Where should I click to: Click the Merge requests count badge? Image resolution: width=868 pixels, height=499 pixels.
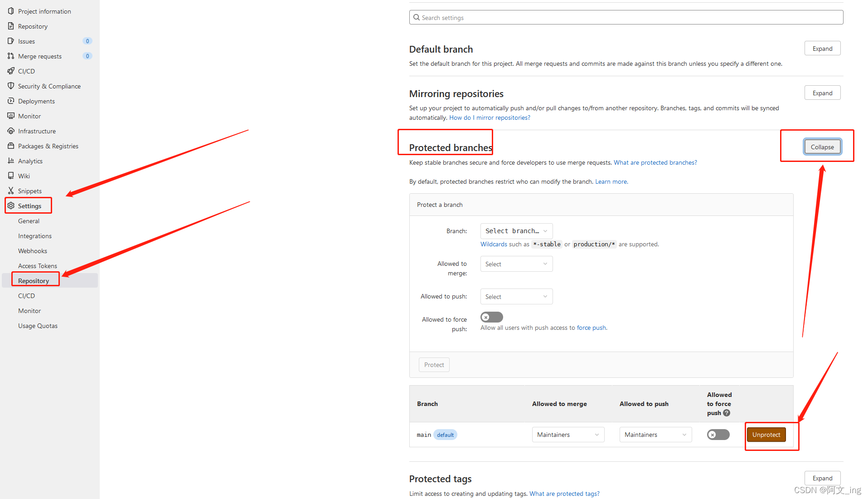(87, 56)
